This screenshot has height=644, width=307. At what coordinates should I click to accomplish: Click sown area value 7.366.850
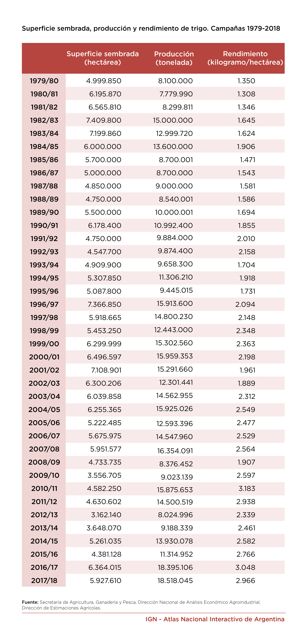tap(104, 304)
